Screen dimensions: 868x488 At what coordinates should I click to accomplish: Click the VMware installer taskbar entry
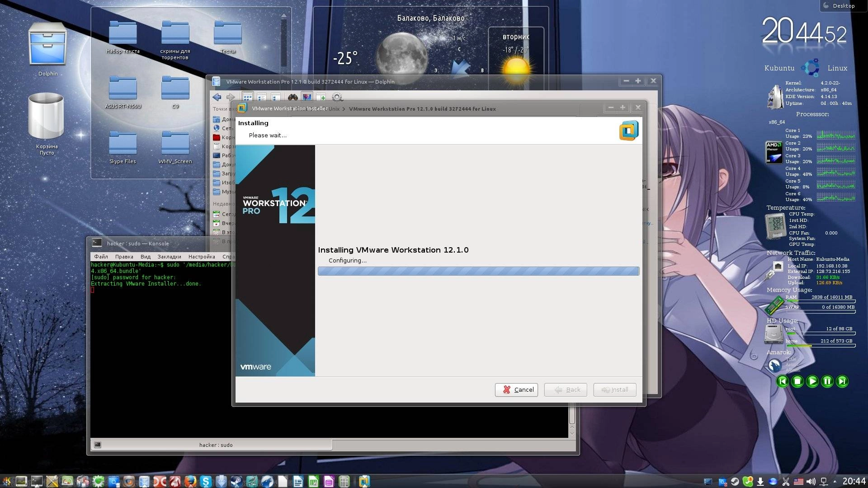click(x=364, y=482)
